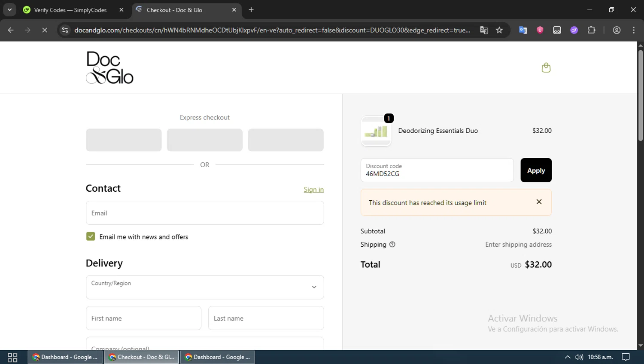Click the 10:58 a.m. taskbar clock

point(600,357)
